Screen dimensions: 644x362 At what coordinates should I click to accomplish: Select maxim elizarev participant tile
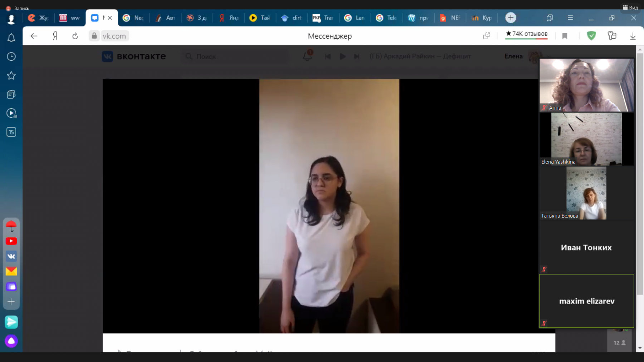click(x=586, y=301)
